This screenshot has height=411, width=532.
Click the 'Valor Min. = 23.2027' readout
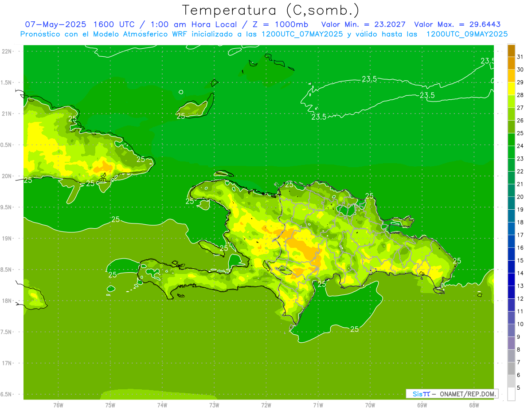coord(363,24)
